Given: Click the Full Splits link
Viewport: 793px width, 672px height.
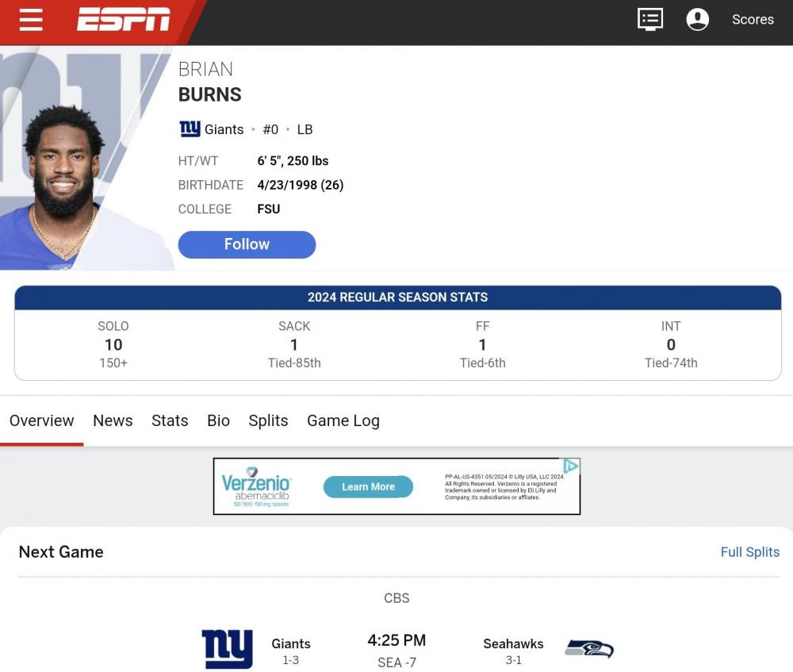Looking at the screenshot, I should click(749, 552).
